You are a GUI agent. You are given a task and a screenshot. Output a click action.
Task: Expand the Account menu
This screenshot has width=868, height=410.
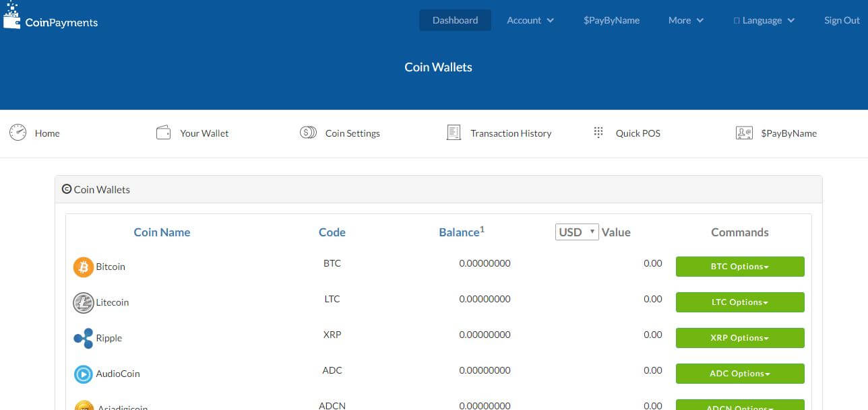[x=530, y=20]
